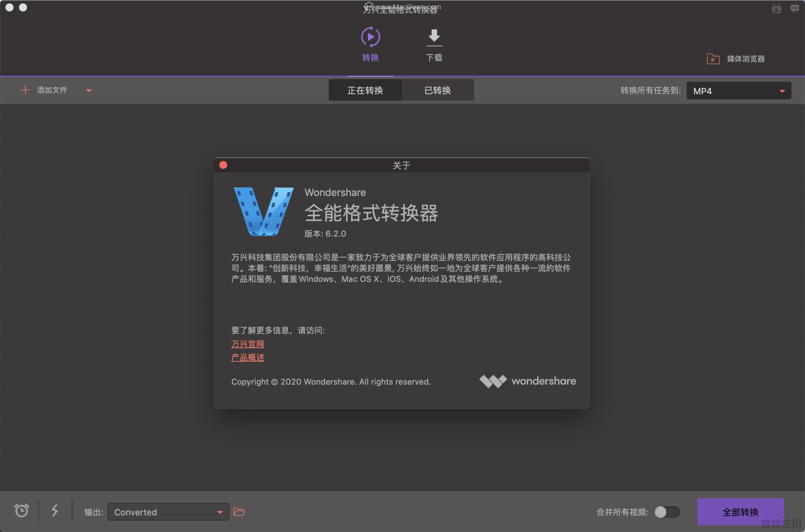
Task: Click the wondershare logo in about dialog
Action: [x=527, y=381]
